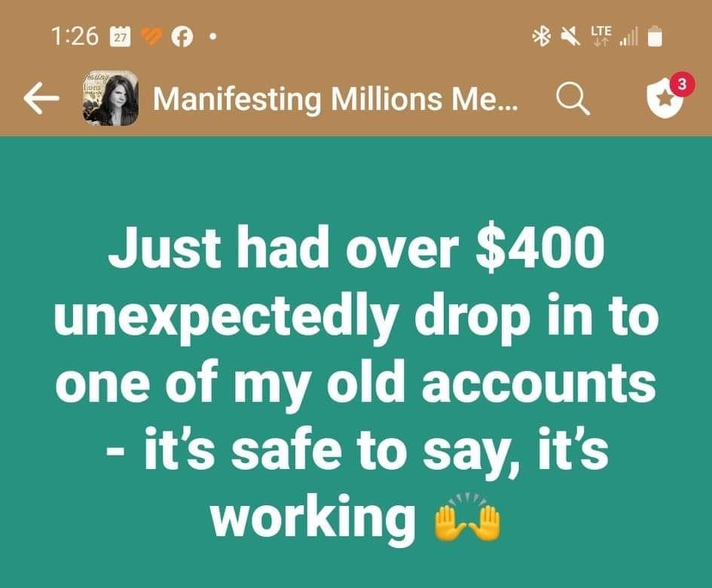Open the Manifesting Millions group title

coord(335,99)
